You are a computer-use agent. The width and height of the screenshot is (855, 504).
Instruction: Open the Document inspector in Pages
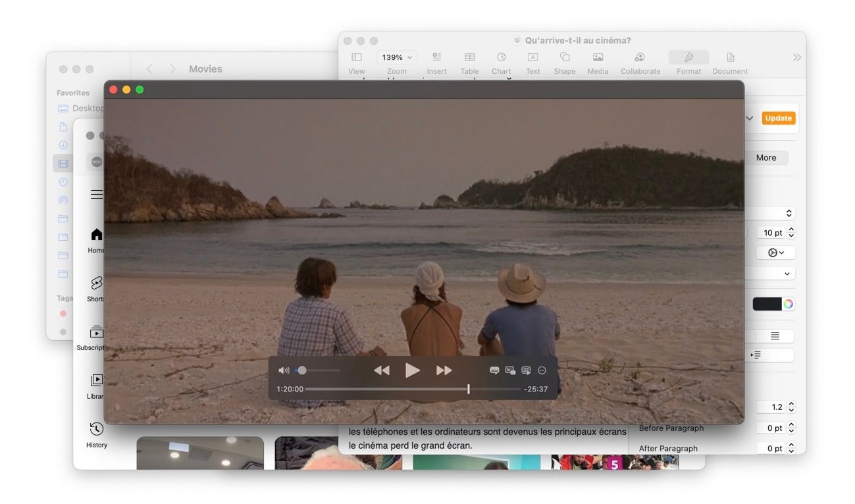(x=730, y=63)
